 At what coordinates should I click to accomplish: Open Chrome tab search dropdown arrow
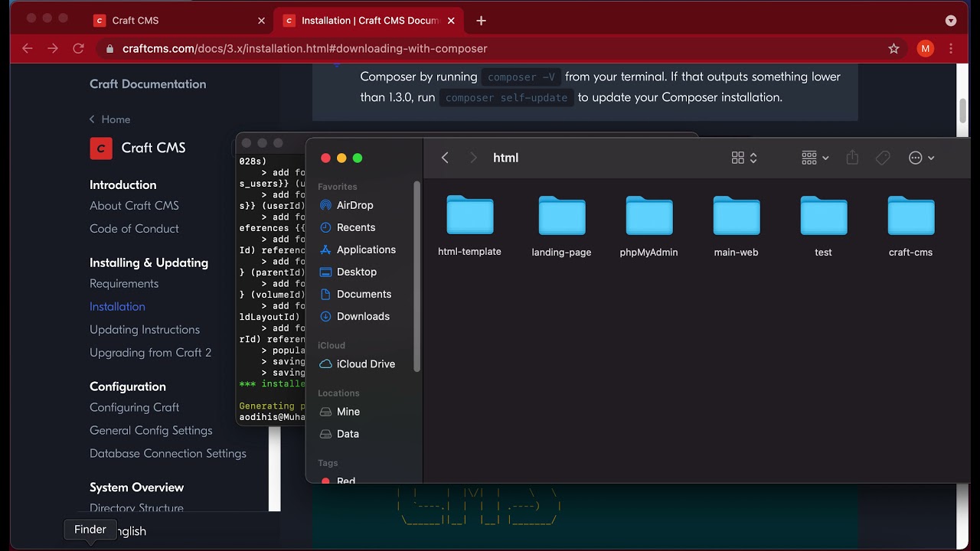point(951,21)
